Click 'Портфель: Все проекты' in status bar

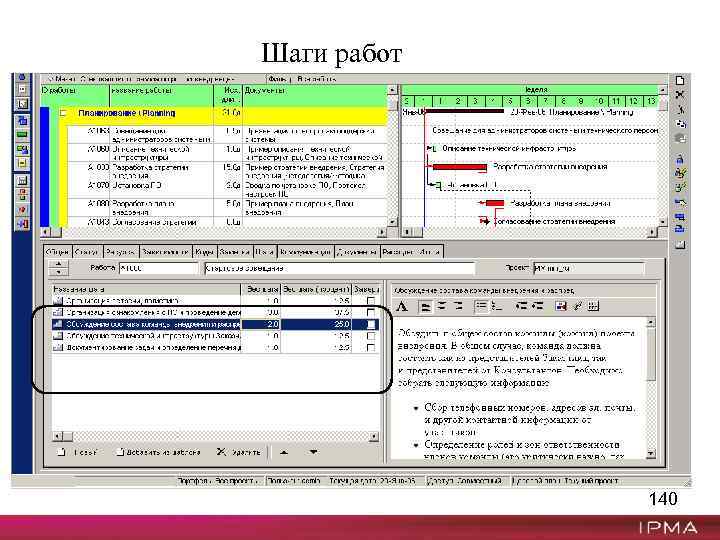click(218, 481)
